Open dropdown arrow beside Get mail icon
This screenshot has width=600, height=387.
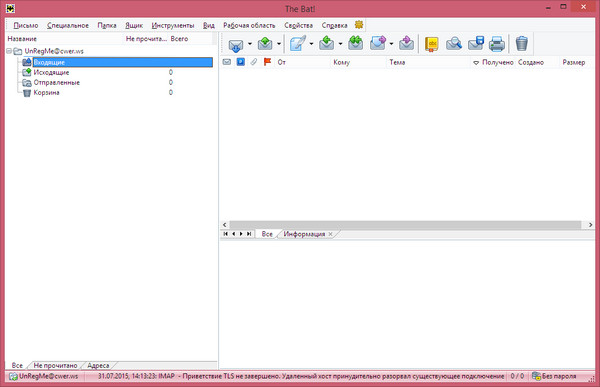250,44
